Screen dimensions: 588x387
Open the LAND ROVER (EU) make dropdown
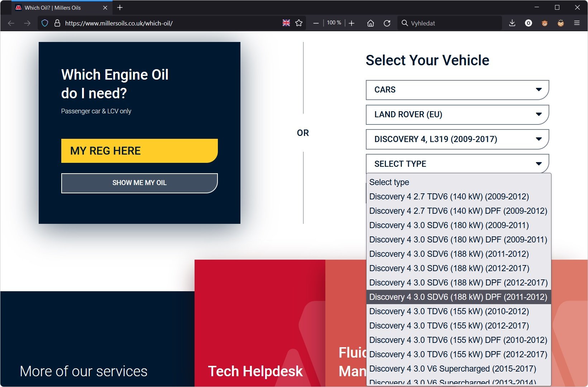[x=457, y=114]
